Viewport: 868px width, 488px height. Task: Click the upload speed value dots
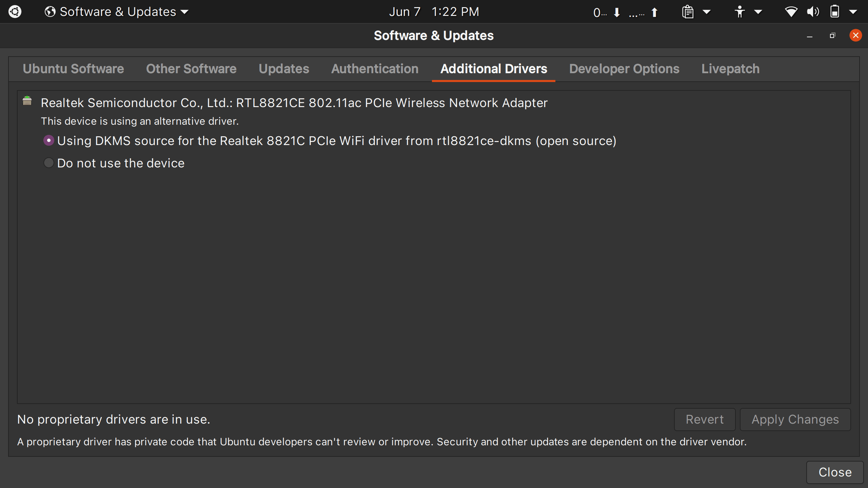[637, 15]
